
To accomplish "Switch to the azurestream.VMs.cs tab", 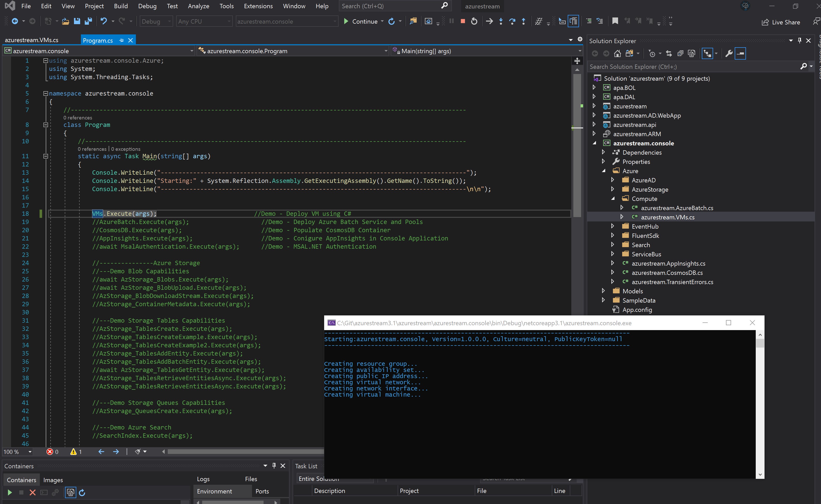I will click(32, 40).
